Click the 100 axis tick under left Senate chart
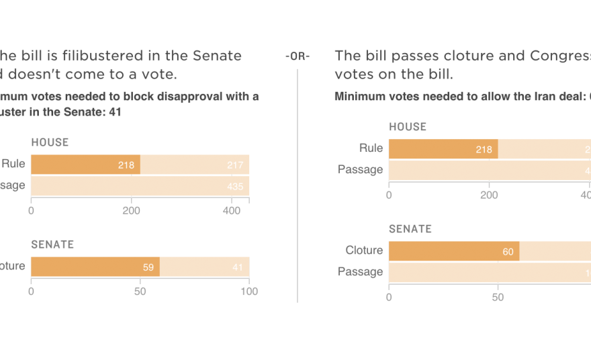This screenshot has height=364, width=591. point(249,291)
